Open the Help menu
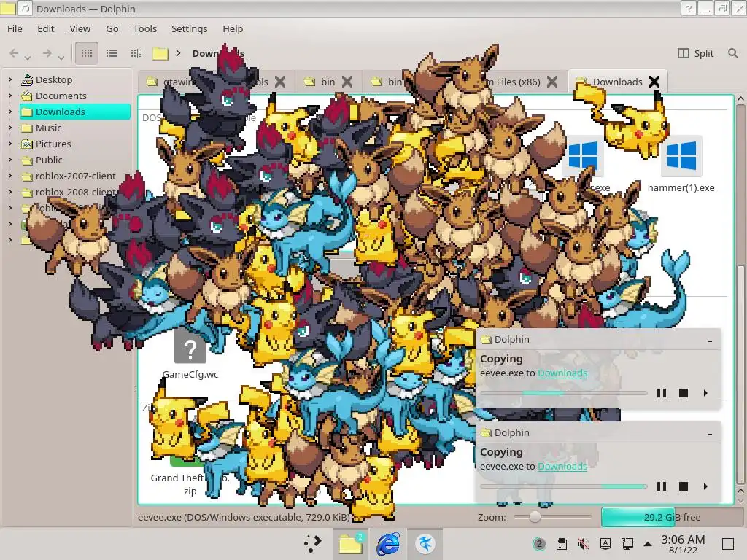Image resolution: width=747 pixels, height=560 pixels. click(233, 28)
